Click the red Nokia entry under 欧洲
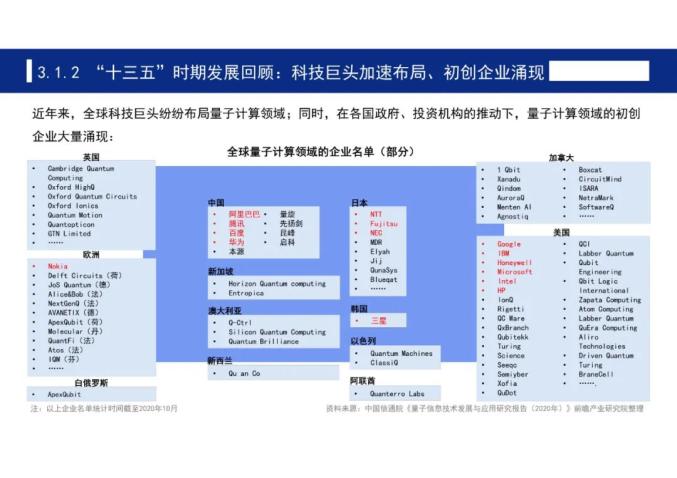 (x=57, y=266)
